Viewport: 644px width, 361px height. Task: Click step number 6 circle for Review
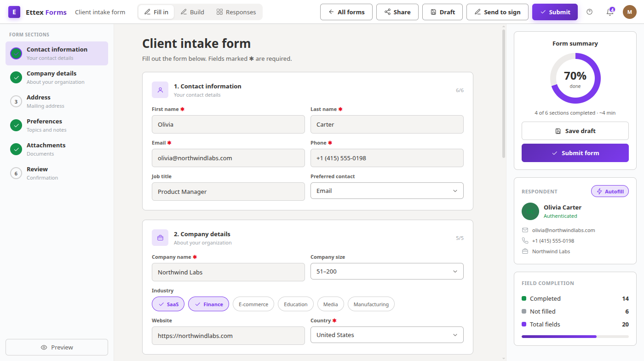coord(16,173)
